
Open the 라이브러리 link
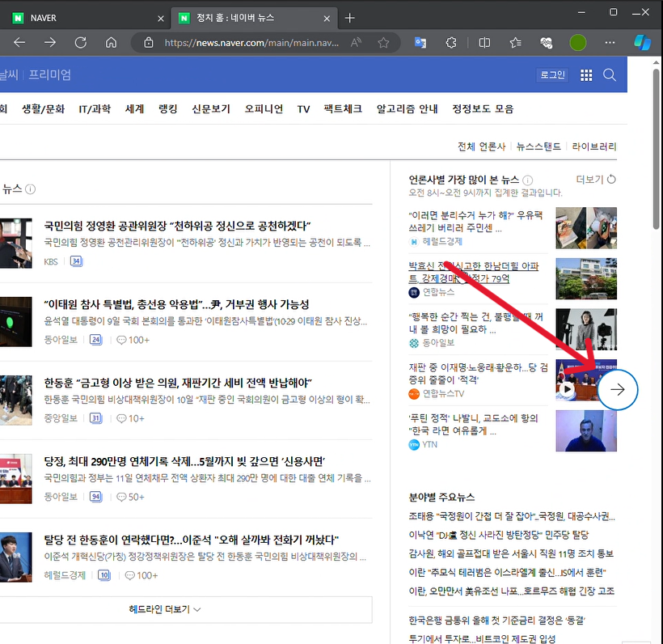(594, 146)
